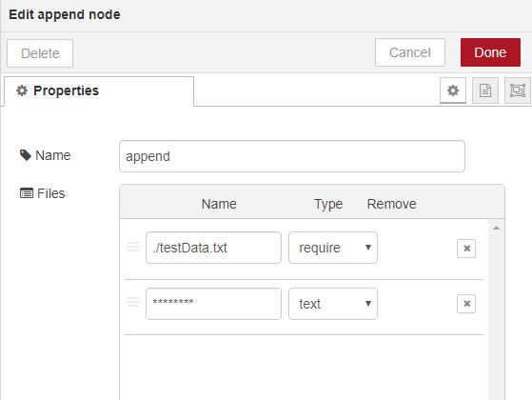
Task: Edit the masked ******** filename field
Action: 213,304
